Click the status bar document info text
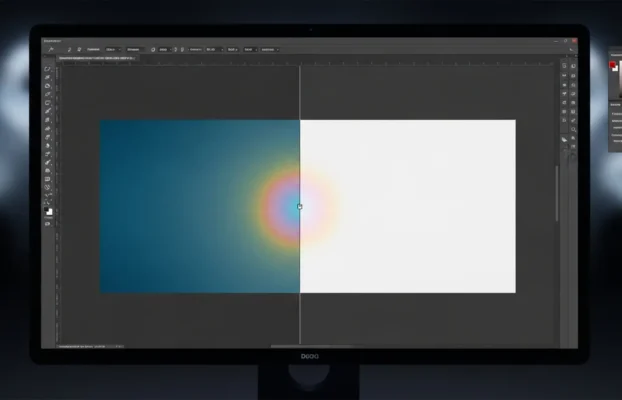This screenshot has height=400, width=622. pyautogui.click(x=82, y=346)
